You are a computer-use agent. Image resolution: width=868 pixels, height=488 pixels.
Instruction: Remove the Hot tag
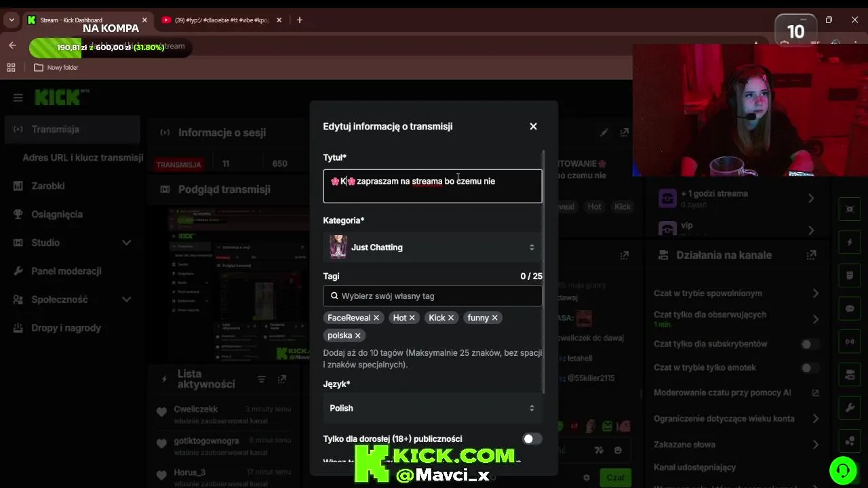pyautogui.click(x=412, y=318)
